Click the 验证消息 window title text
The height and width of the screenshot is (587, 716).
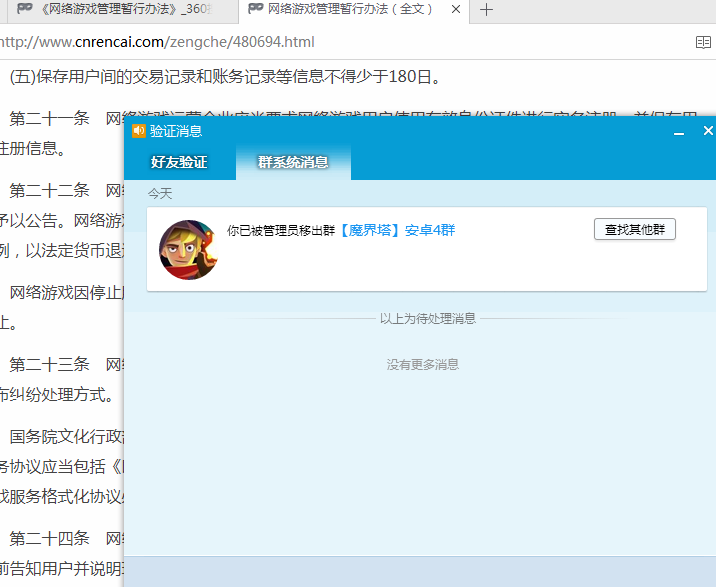[176, 131]
